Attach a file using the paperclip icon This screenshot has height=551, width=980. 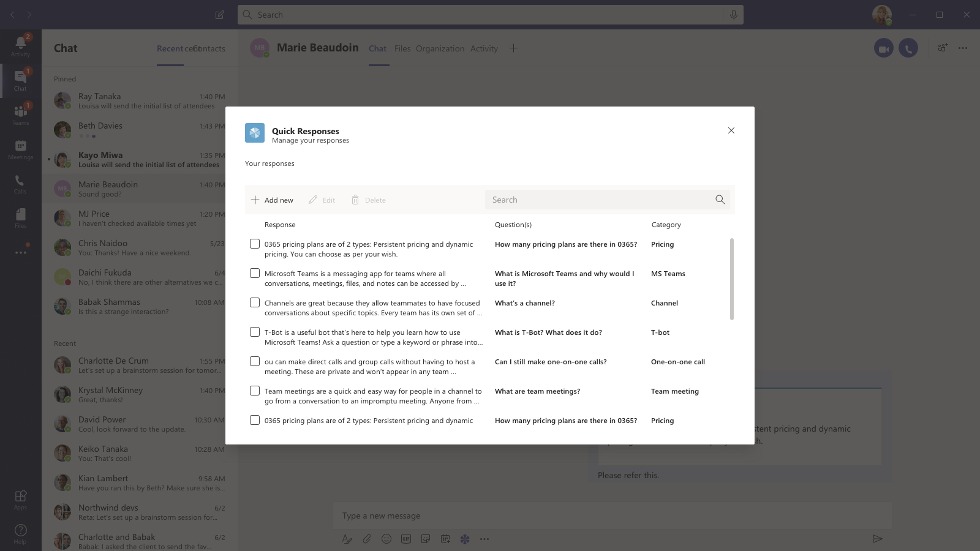click(x=367, y=539)
